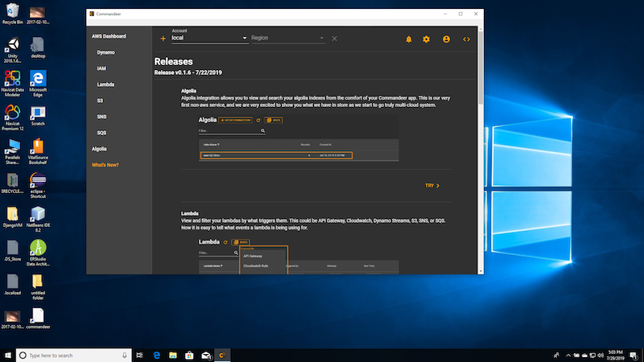This screenshot has width=644, height=362.
Task: Click the plus add account icon
Action: pos(163,39)
